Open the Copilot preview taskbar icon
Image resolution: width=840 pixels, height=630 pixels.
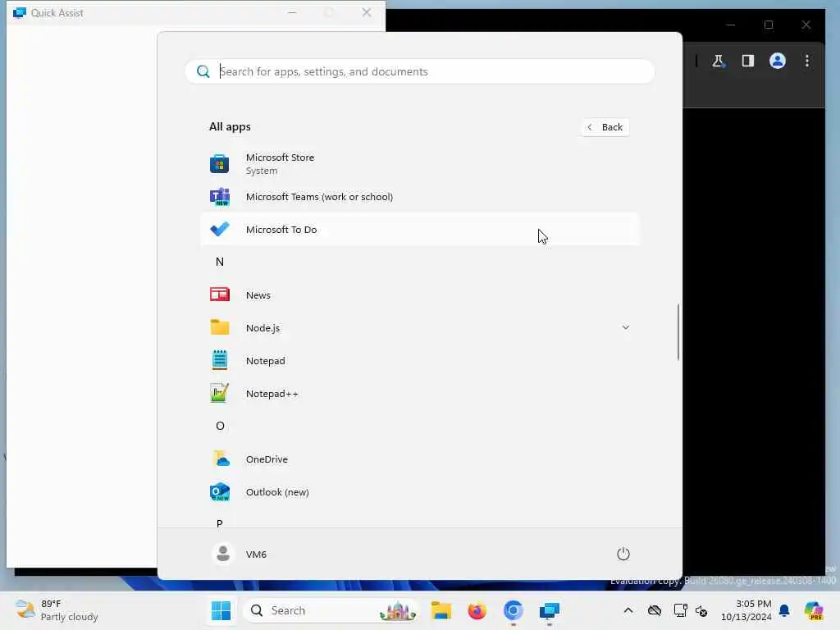click(814, 610)
